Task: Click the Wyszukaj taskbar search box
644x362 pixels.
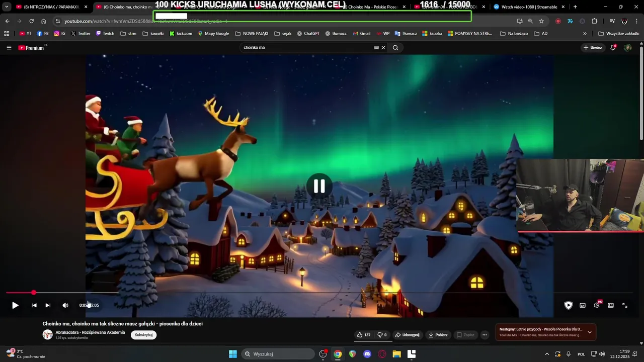Action: click(x=278, y=354)
